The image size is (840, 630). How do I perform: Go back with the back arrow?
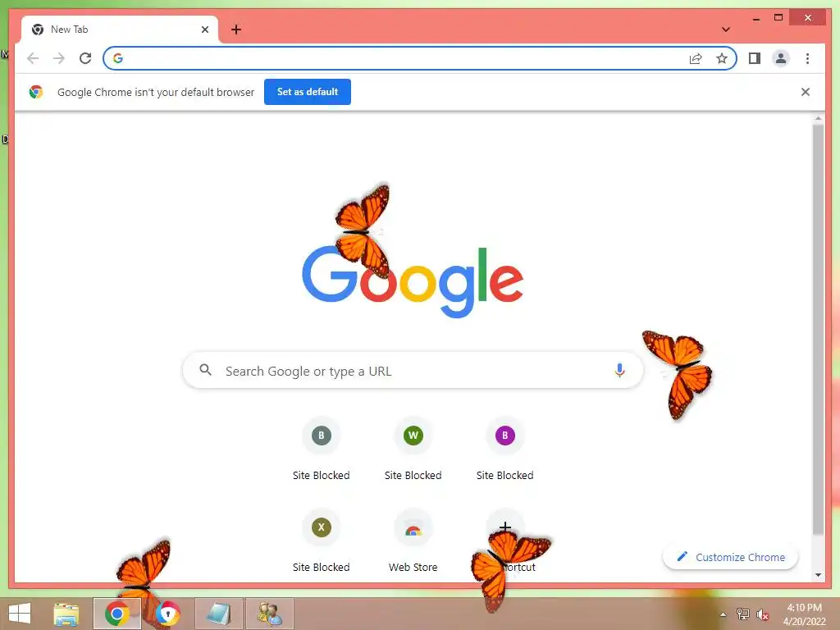coord(33,58)
